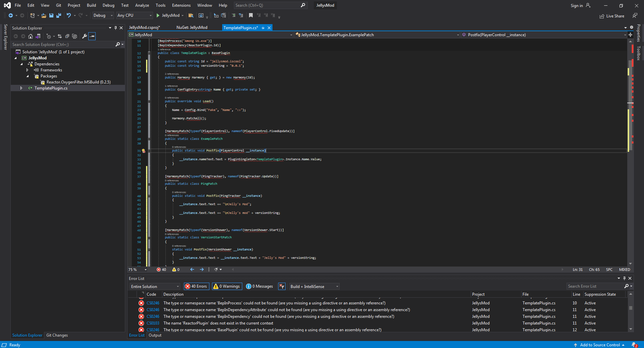644x348 pixels.
Task: Click the Save All toolbar icon
Action: click(59, 15)
